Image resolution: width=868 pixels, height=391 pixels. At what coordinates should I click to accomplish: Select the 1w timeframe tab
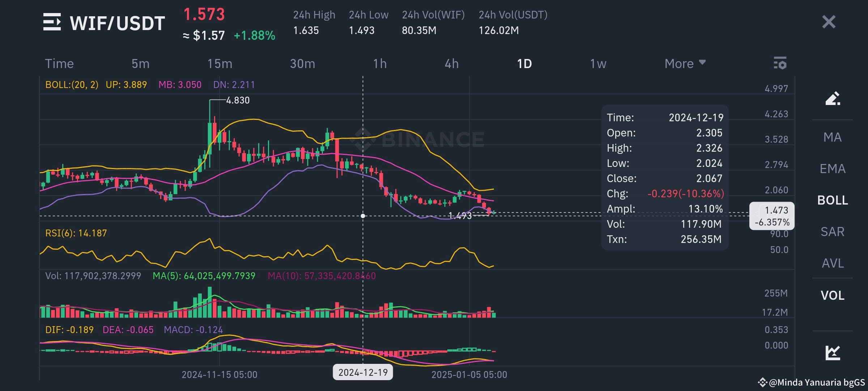(598, 63)
